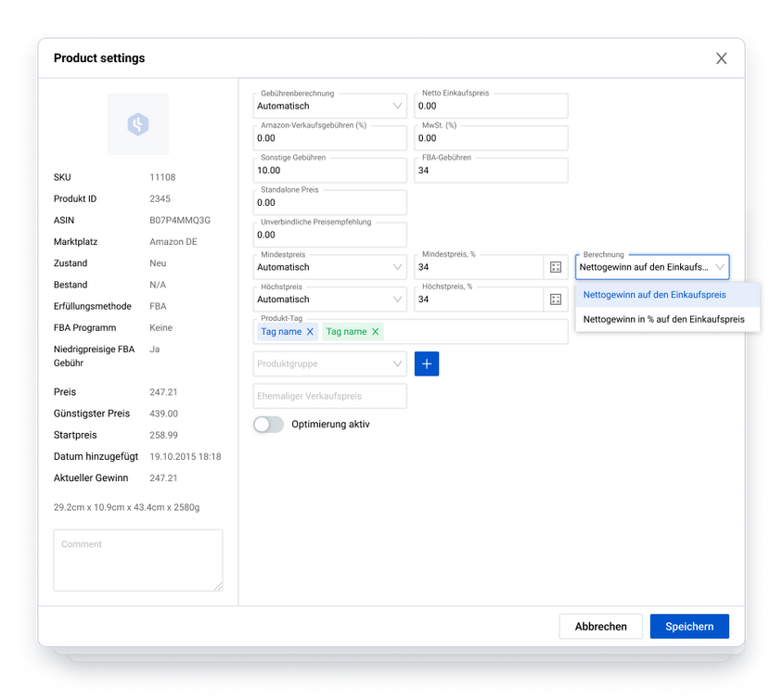Add product group with plus button
This screenshot has height=700, width=783.
coord(427,363)
